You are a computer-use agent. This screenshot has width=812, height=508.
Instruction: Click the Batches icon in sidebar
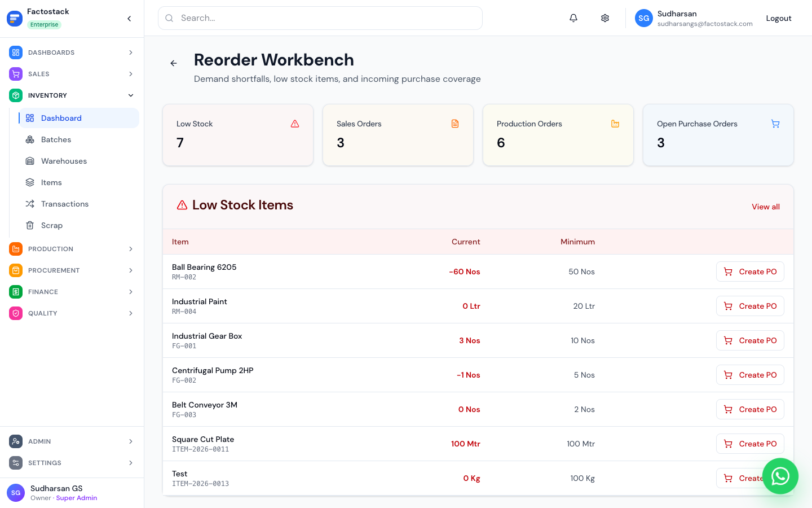point(30,139)
